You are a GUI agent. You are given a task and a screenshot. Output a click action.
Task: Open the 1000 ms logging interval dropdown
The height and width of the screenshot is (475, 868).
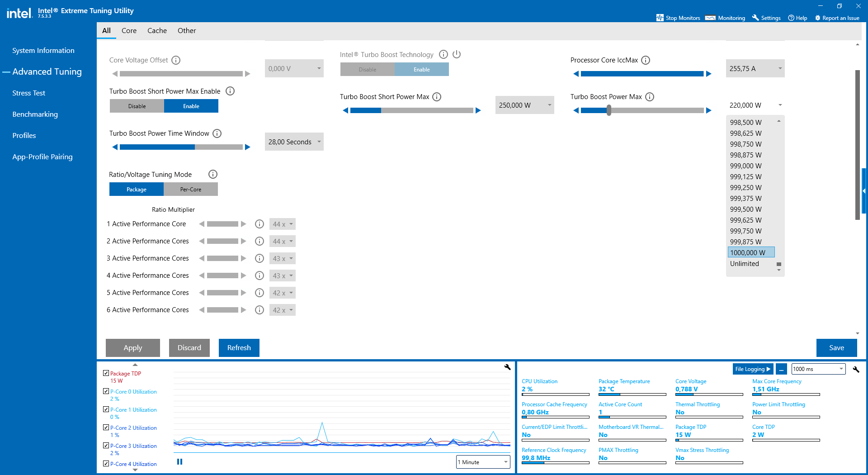coord(818,369)
